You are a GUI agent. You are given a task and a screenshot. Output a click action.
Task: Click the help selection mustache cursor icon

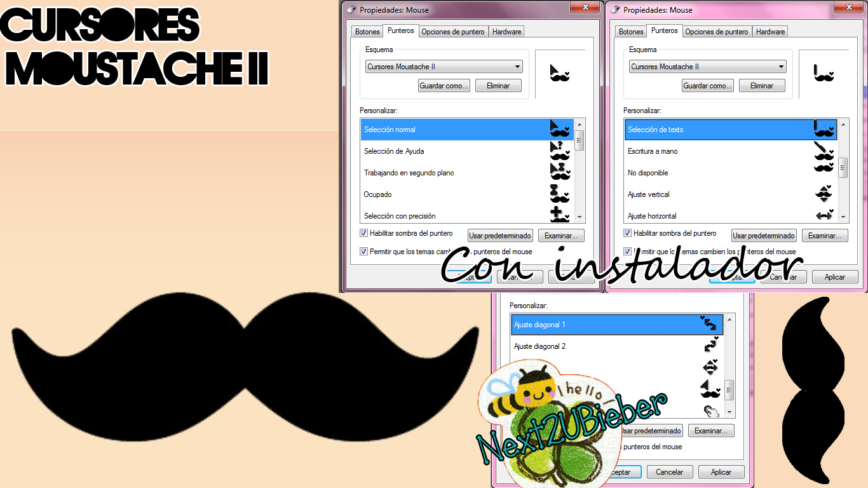559,151
